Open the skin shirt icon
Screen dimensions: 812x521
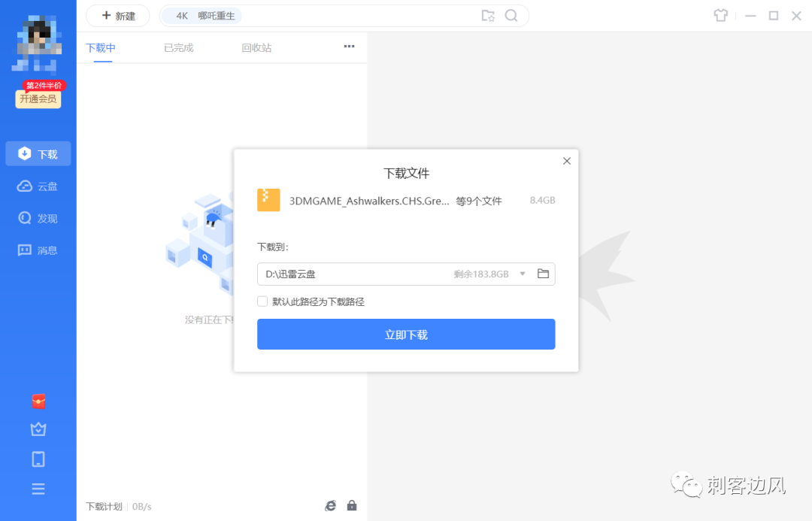pos(720,16)
